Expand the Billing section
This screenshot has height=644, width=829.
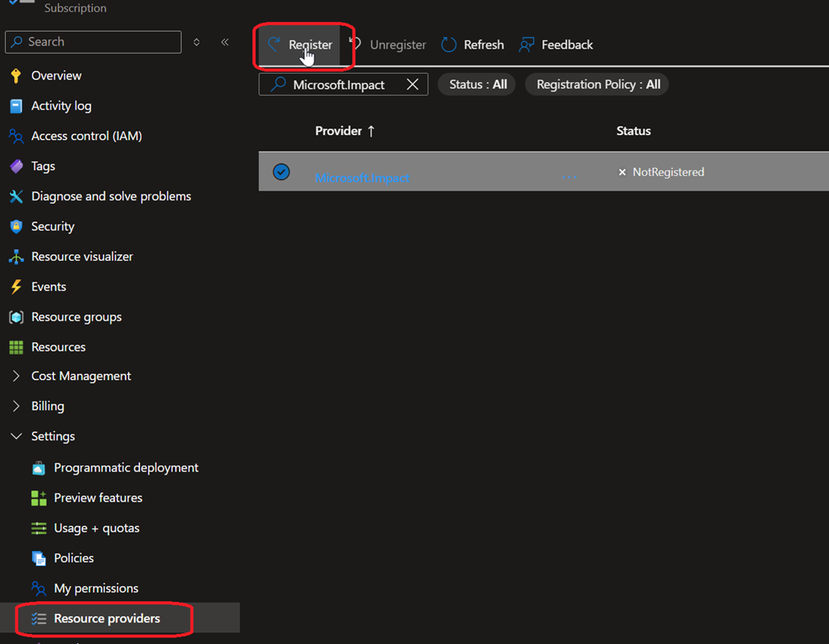16,406
